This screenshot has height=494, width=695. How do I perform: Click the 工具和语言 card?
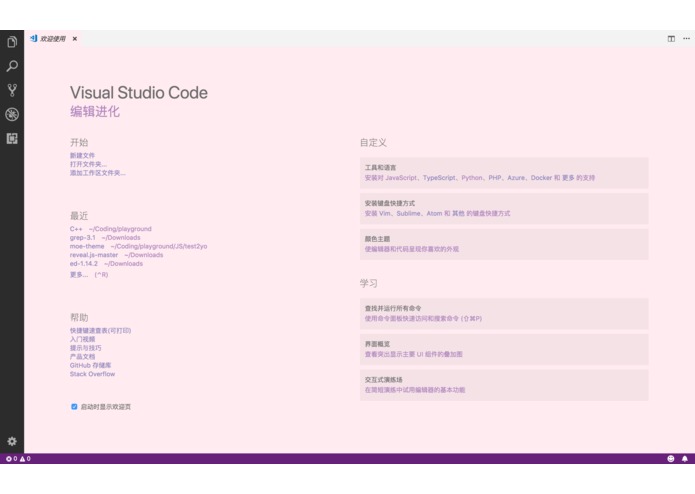(x=504, y=173)
